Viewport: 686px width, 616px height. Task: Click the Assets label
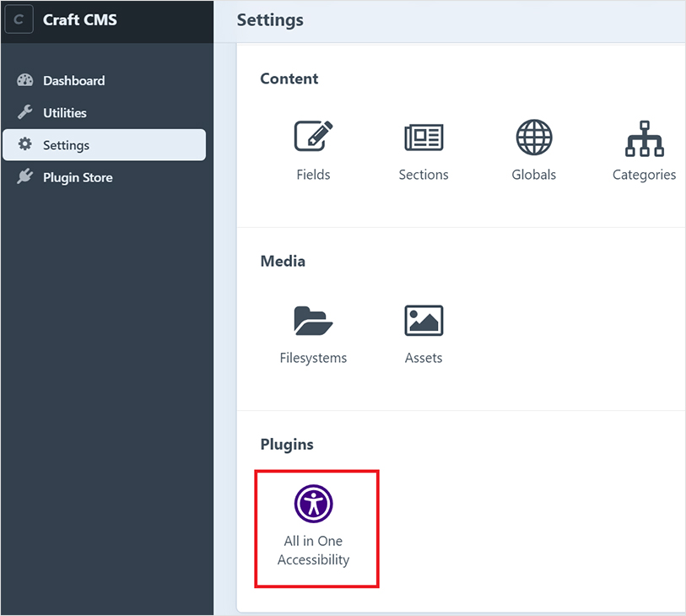click(424, 358)
